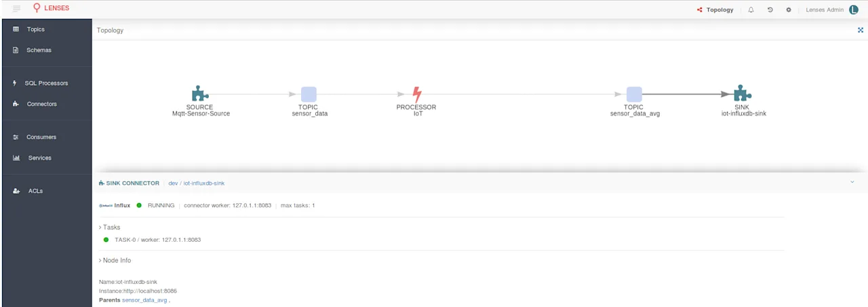Viewport: 868px width, 307px height.
Task: Open the Lenses Admin user menu
Action: click(825, 10)
